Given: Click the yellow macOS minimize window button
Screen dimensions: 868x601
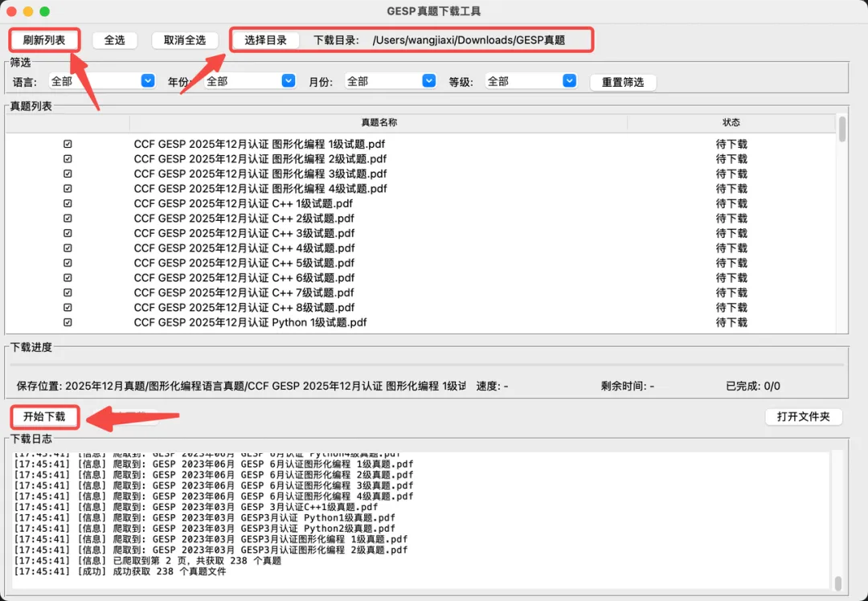Looking at the screenshot, I should [28, 11].
